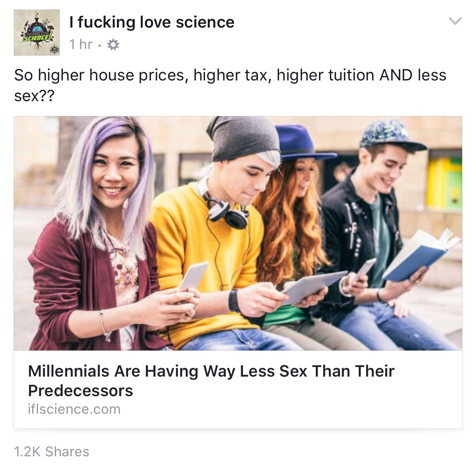Open the iflscience.com source link
This screenshot has width=476, height=472.
point(74,409)
